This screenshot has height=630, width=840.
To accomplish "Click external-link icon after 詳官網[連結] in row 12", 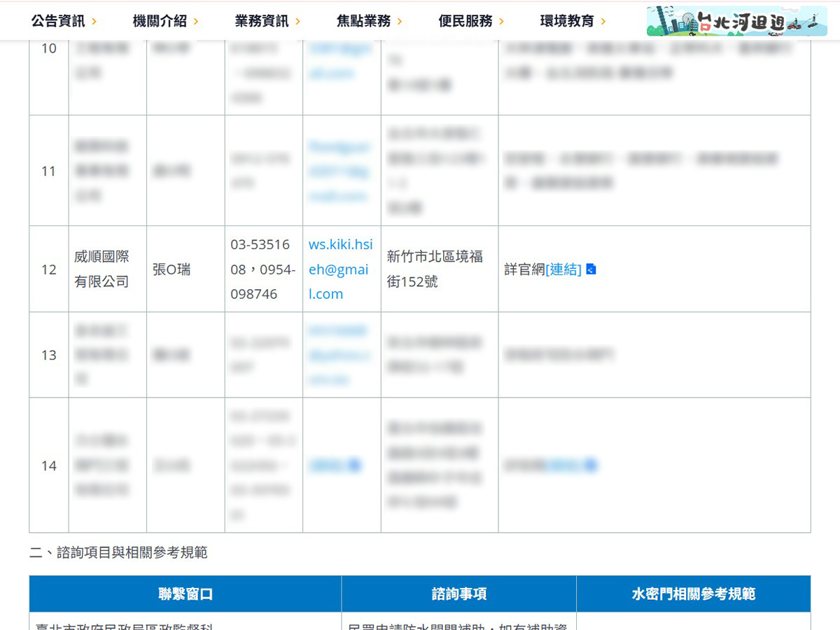I will coord(591,269).
